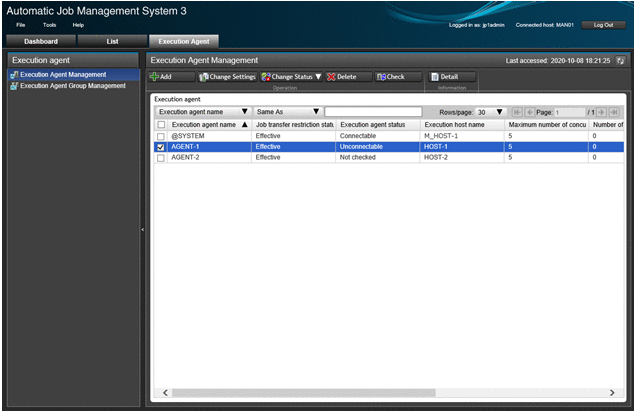Click the Log Out button
This screenshot has width=636, height=412.
pyautogui.click(x=603, y=25)
